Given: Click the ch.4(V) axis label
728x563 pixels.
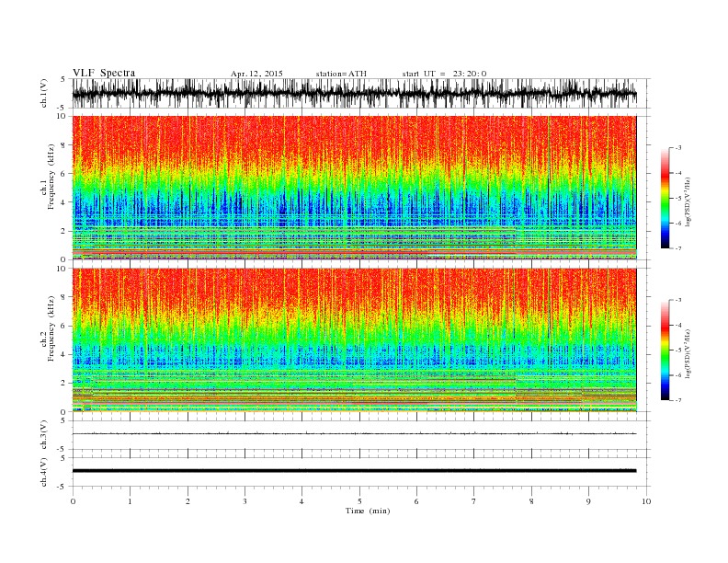Looking at the screenshot, I should click(44, 472).
